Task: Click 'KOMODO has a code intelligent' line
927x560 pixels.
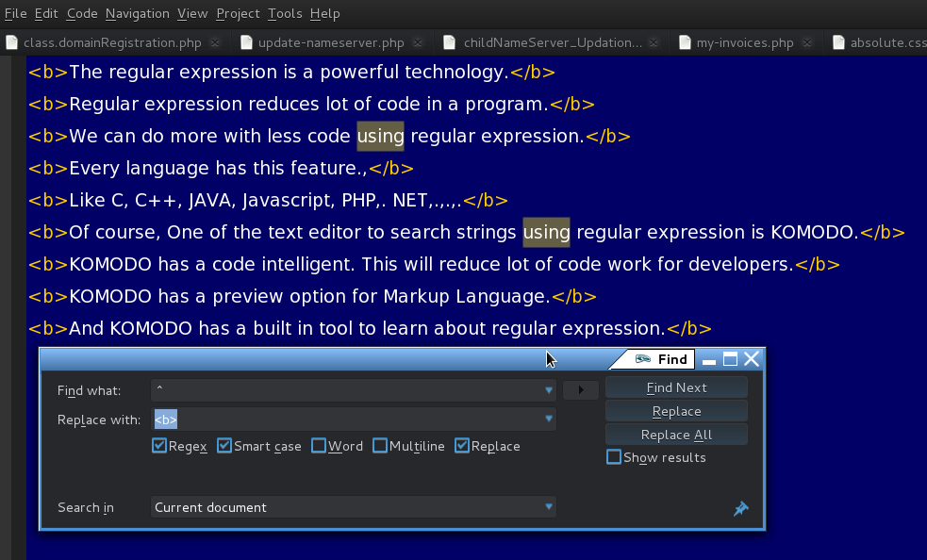Action: click(434, 264)
